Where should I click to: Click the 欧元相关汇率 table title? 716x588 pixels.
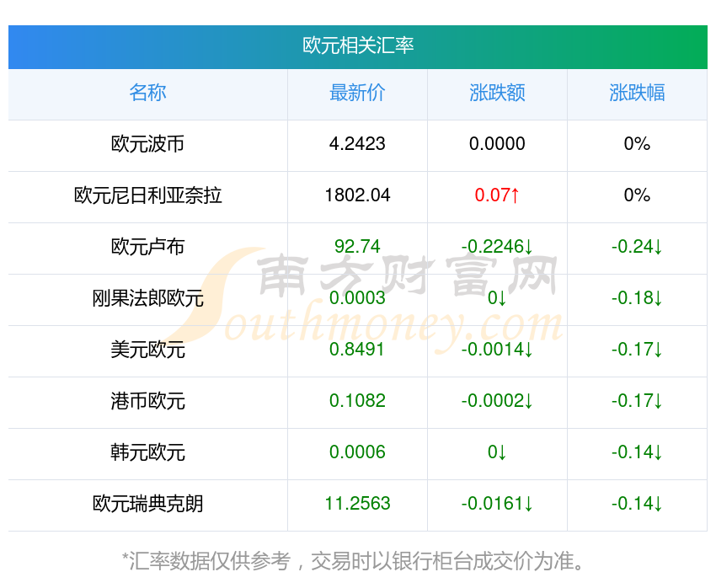pyautogui.click(x=358, y=45)
